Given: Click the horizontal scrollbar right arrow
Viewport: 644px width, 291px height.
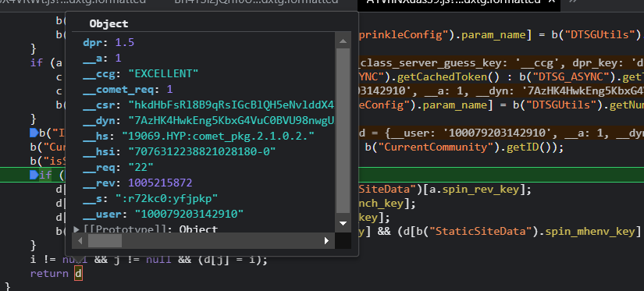Looking at the screenshot, I should pyautogui.click(x=326, y=240).
